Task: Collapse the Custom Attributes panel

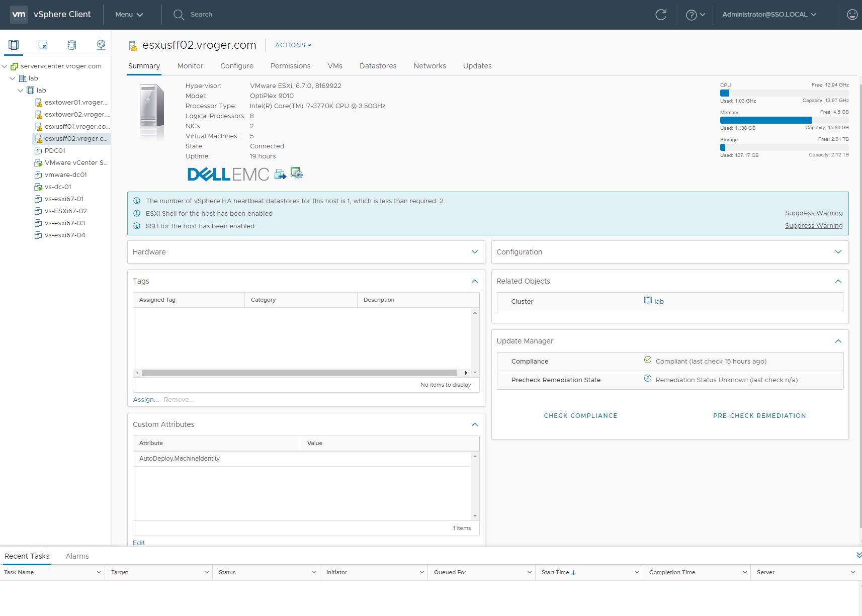Action: 474,424
